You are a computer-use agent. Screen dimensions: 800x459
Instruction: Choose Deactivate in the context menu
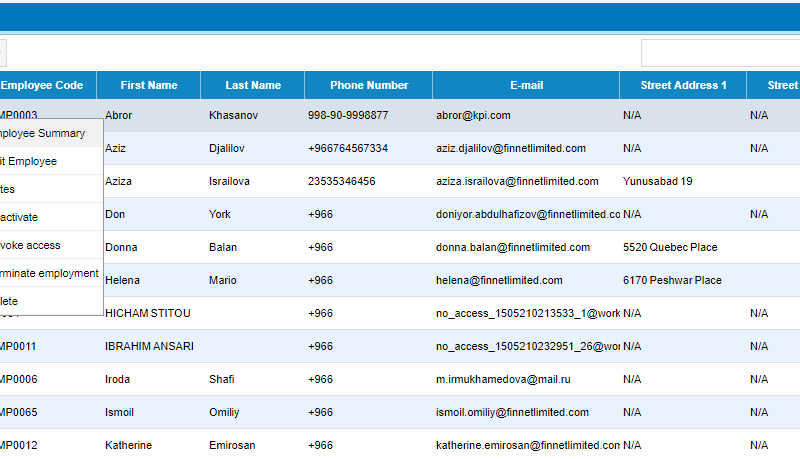(51, 217)
